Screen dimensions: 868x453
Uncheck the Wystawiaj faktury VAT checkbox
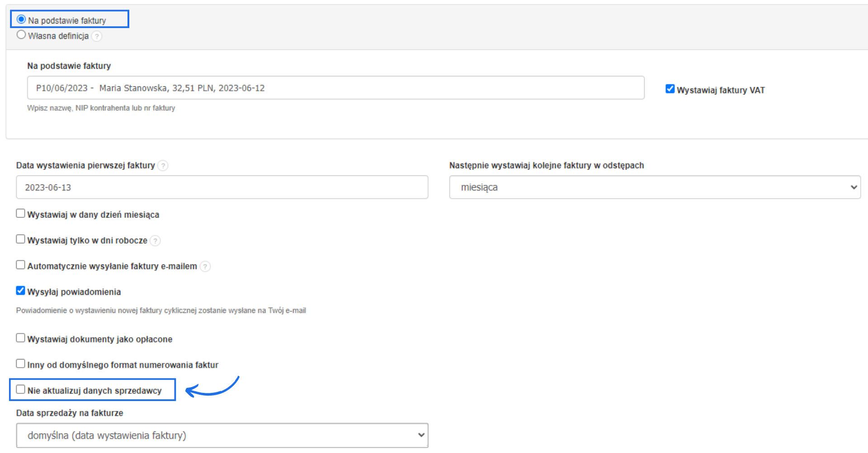tap(670, 89)
